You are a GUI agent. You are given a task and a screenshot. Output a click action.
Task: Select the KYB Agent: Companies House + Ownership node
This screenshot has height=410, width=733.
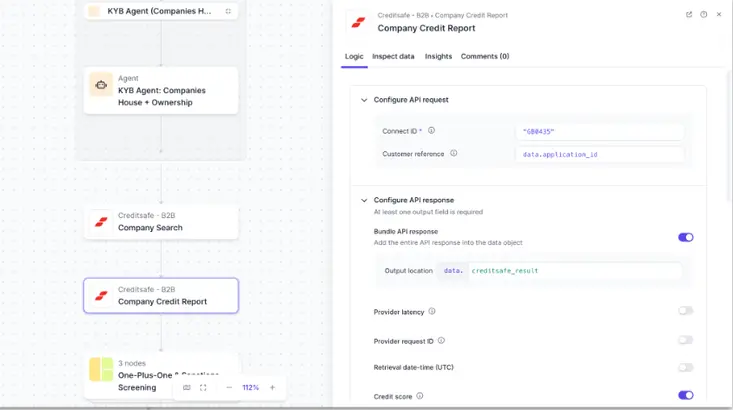click(x=161, y=90)
